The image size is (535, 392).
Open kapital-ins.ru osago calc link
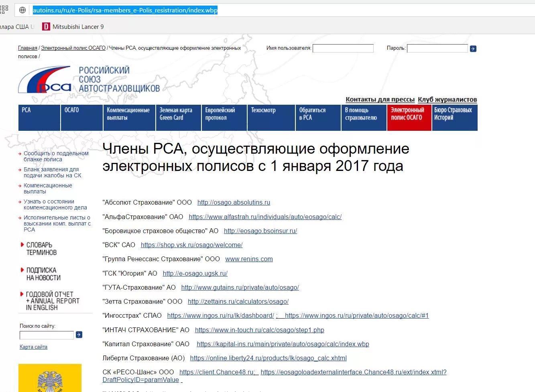pos(283,344)
